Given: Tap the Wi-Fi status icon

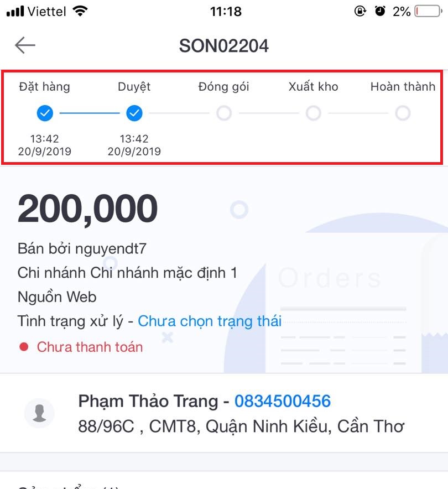Looking at the screenshot, I should (x=80, y=12).
